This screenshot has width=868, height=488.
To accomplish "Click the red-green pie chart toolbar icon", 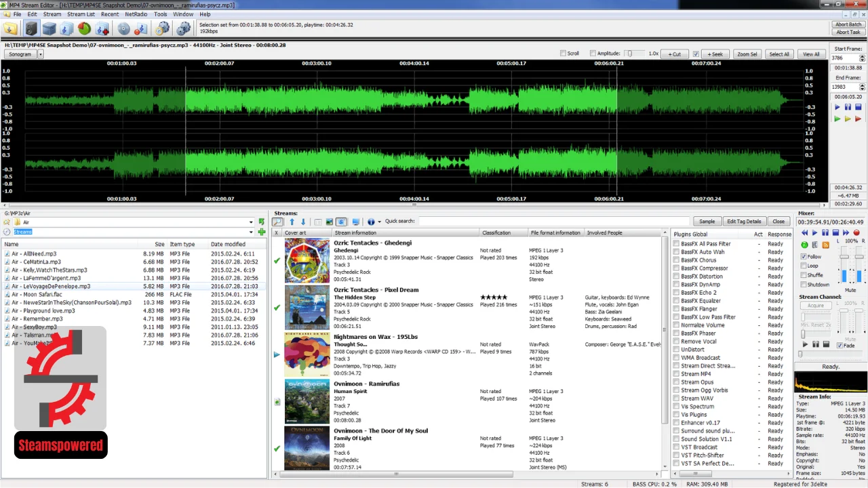I will 84,28.
